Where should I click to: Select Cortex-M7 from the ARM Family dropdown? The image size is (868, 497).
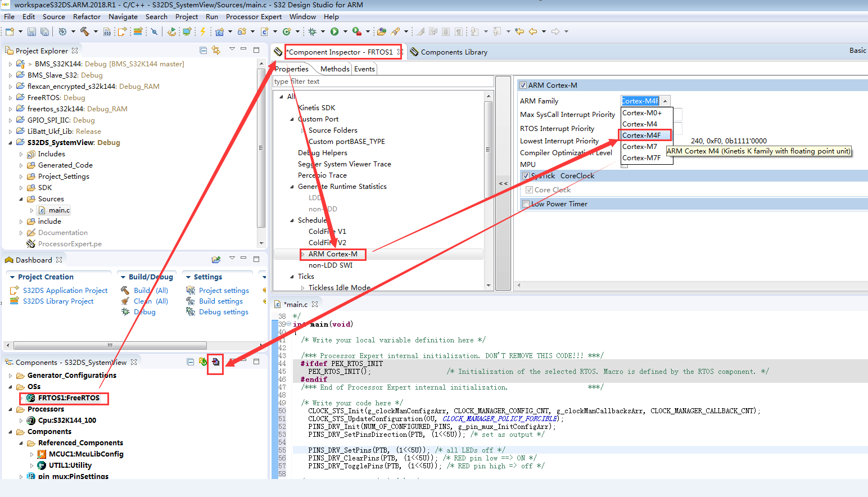[x=640, y=146]
